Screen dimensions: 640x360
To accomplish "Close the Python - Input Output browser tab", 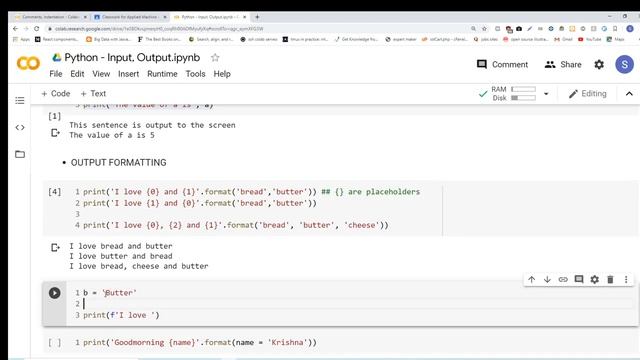I will click(x=244, y=17).
